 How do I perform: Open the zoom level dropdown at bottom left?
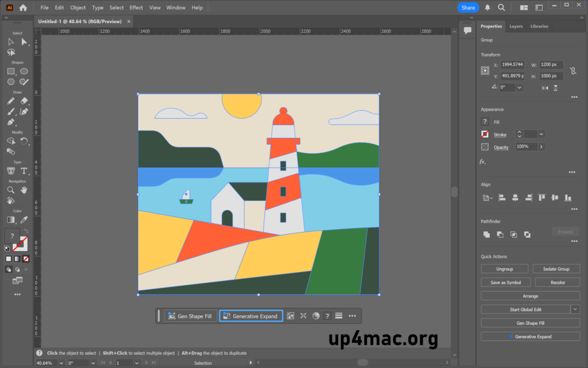(x=62, y=363)
